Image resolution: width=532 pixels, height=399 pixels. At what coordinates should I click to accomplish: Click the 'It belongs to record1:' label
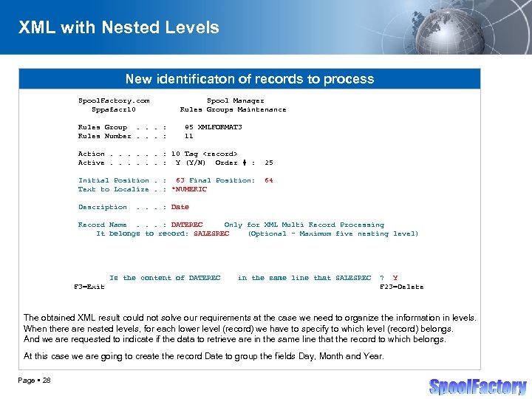coord(142,233)
